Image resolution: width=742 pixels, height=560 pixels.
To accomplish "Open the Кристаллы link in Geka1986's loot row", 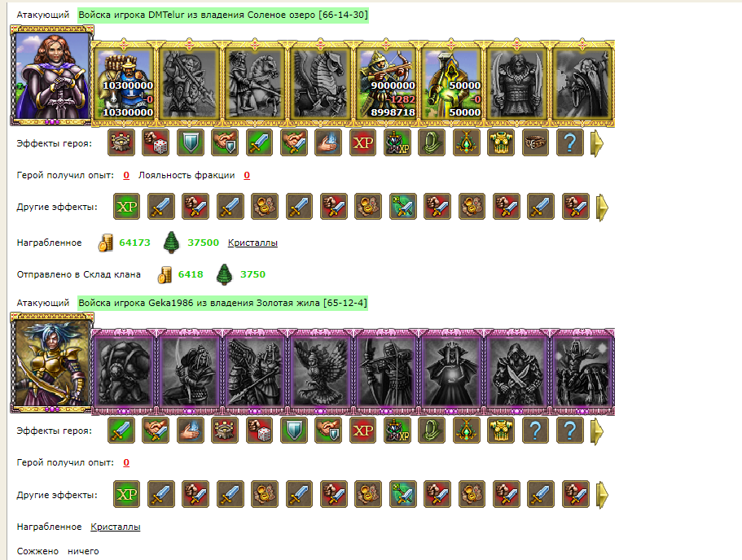I will point(116,527).
